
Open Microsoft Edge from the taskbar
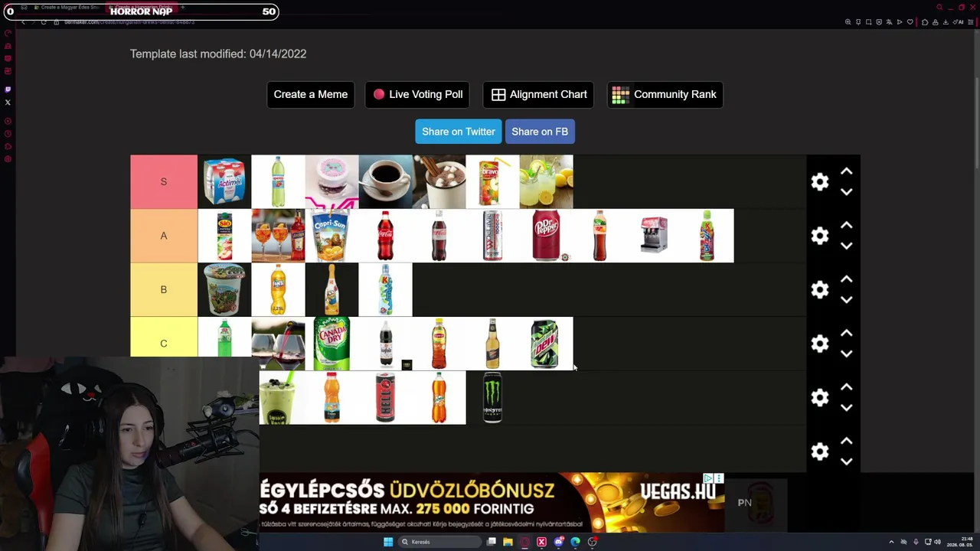(575, 542)
